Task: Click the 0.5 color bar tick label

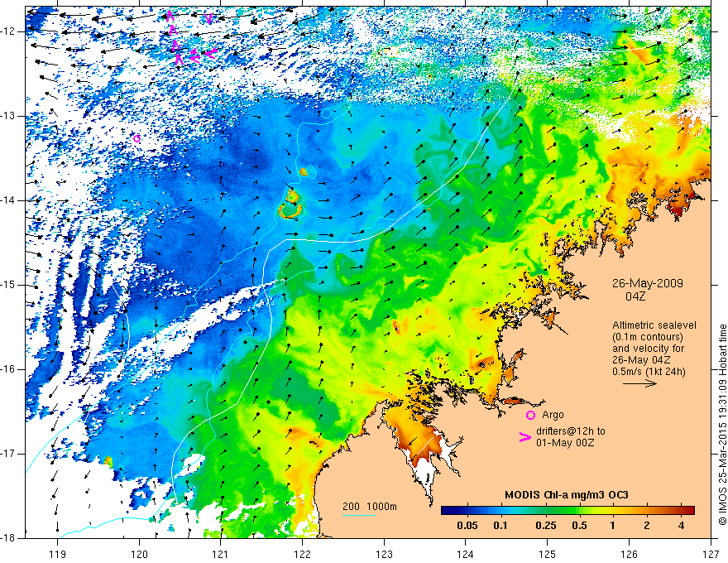Action: (x=579, y=526)
